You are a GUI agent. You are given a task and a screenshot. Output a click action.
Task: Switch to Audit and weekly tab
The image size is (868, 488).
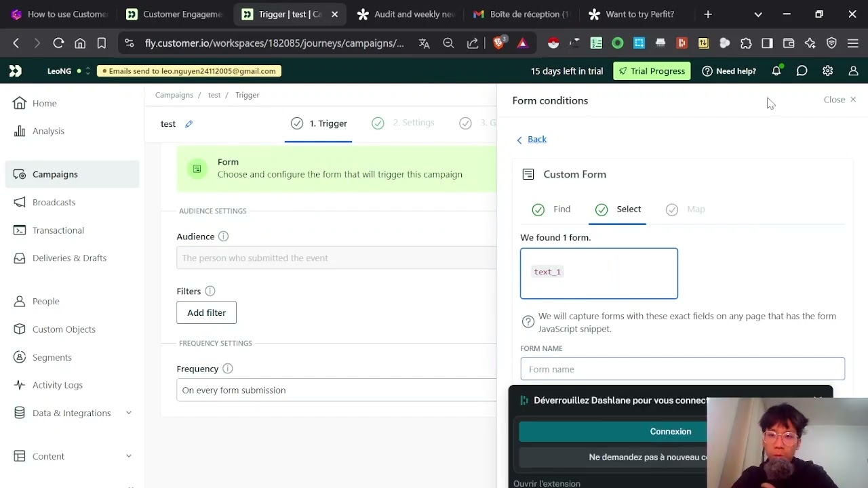tap(406, 14)
